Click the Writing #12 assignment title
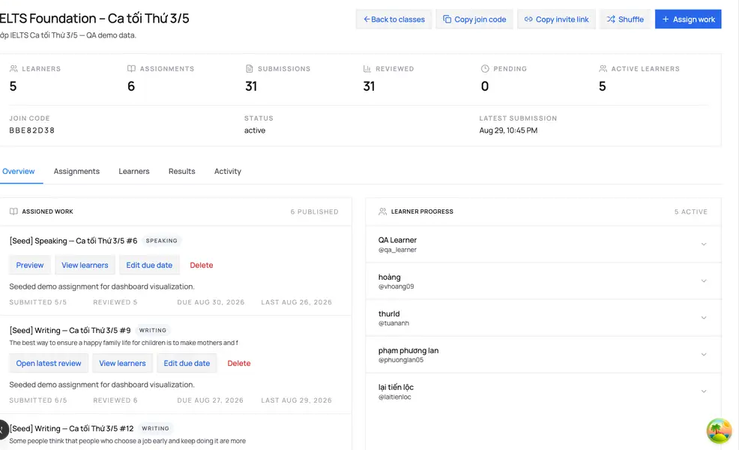The width and height of the screenshot is (739, 450). coord(72,428)
